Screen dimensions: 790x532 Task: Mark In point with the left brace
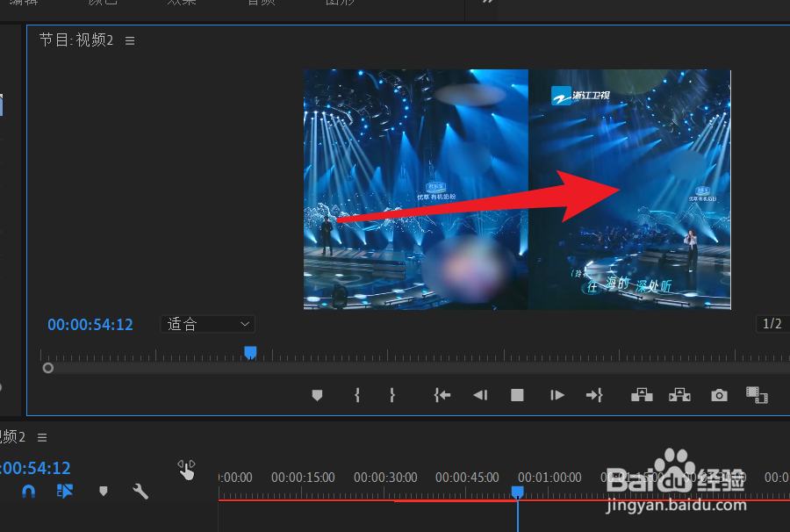pyautogui.click(x=357, y=395)
